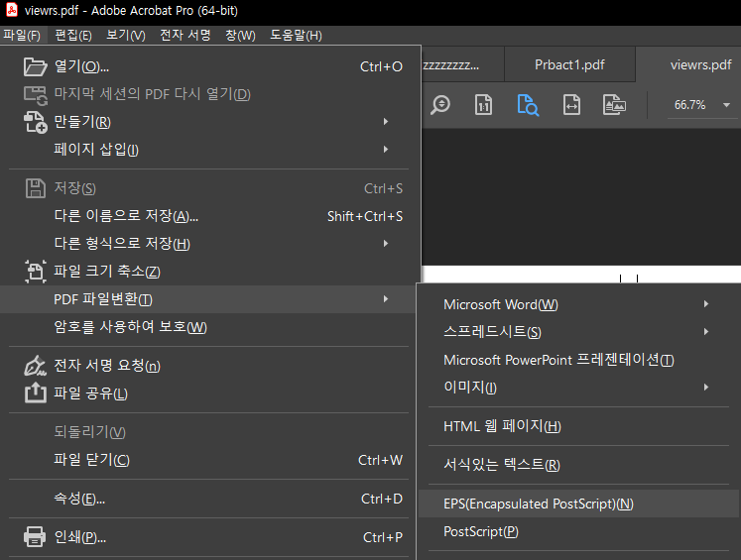Select EPS(Encapsulated PostScript)(N) option
This screenshot has width=741, height=560.
pyautogui.click(x=579, y=504)
